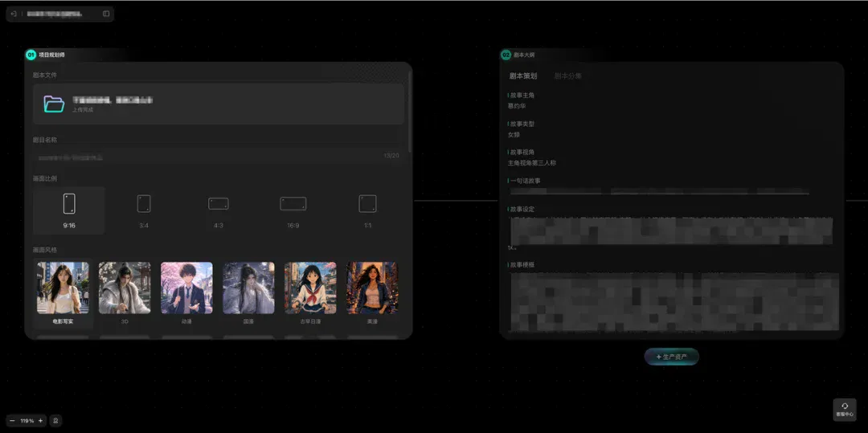
Task: Click the 画面比例 section label
Action: (x=45, y=178)
